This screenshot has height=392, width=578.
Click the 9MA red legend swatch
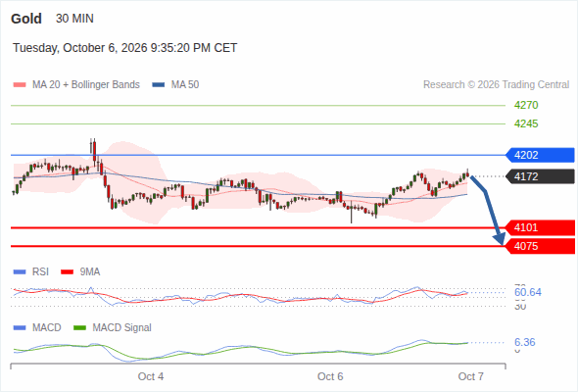pyautogui.click(x=67, y=272)
